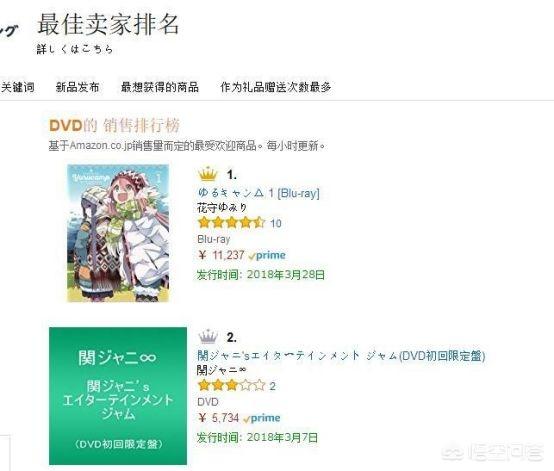Open the 2 reviews count link
This screenshot has width=554, height=471.
[x=272, y=386]
